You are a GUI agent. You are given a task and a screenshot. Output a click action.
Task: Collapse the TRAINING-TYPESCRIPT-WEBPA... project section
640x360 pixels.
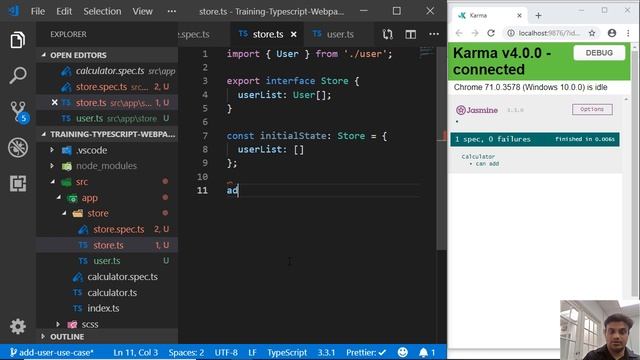pyautogui.click(x=107, y=134)
